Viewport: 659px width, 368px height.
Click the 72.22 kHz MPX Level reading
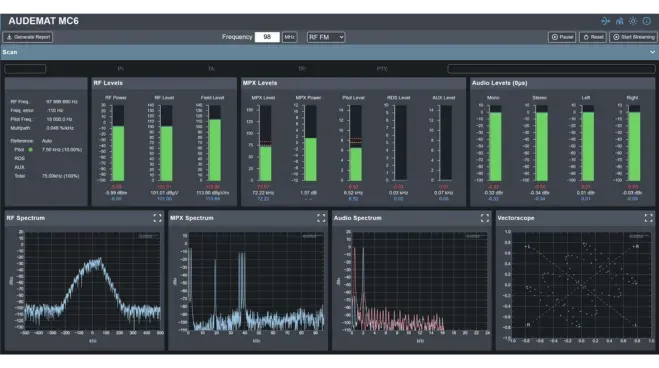pos(263,193)
